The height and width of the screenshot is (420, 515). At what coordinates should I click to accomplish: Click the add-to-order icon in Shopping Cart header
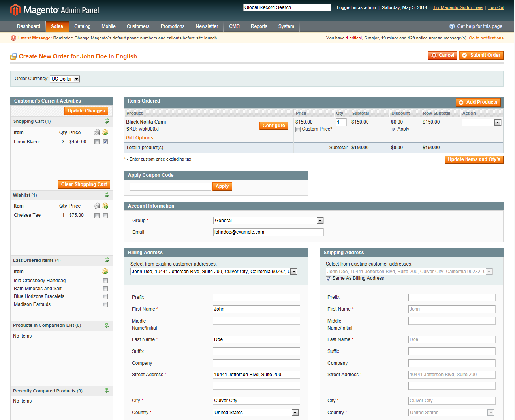click(x=105, y=133)
